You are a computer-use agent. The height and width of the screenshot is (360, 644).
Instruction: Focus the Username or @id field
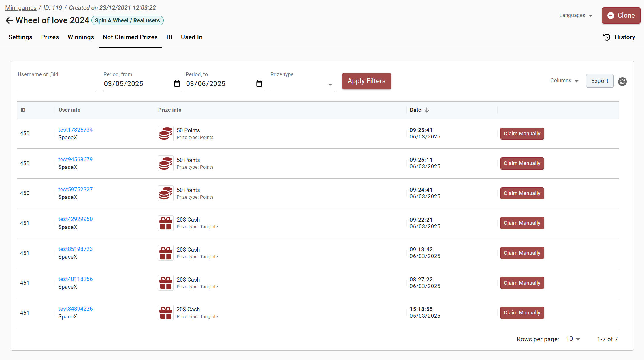(x=57, y=84)
